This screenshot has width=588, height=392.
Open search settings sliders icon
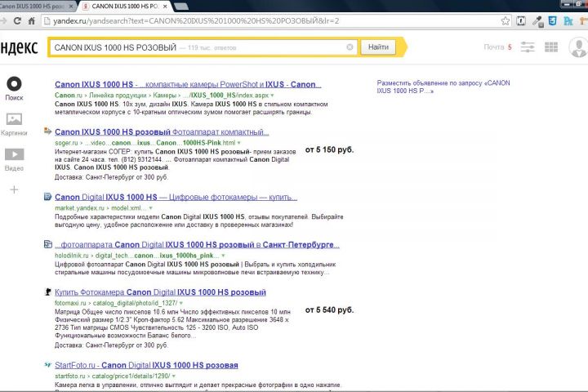click(x=528, y=47)
